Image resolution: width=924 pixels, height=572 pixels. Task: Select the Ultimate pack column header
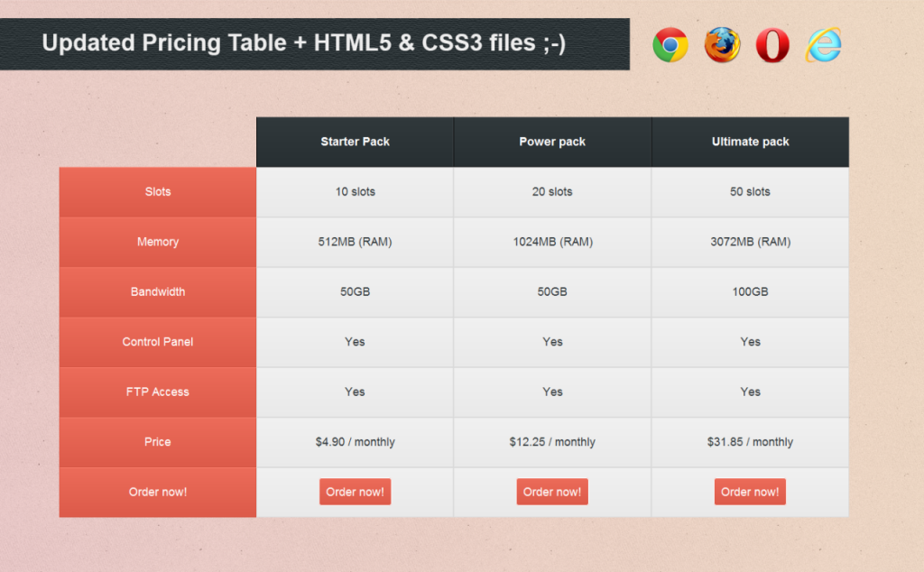(750, 142)
